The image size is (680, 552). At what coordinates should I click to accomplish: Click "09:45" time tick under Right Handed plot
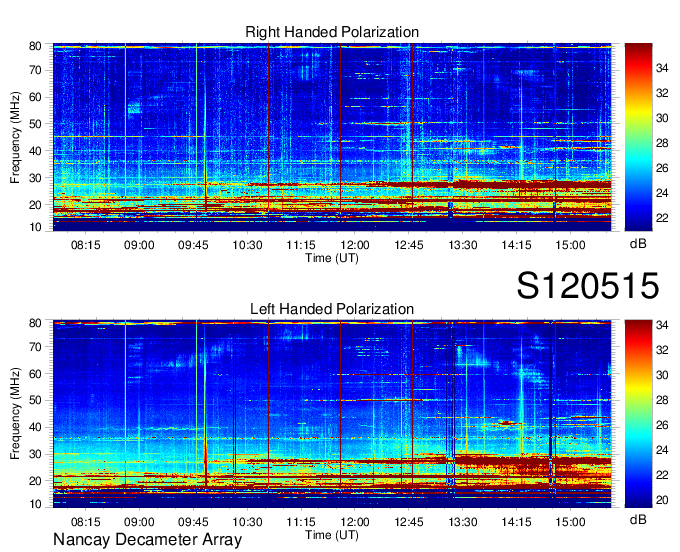click(193, 245)
